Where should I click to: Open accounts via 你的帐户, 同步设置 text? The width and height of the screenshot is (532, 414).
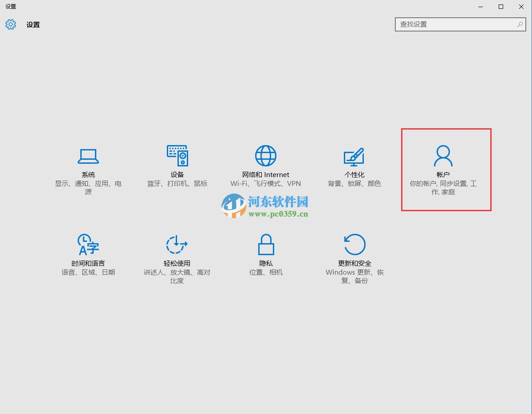click(x=442, y=187)
